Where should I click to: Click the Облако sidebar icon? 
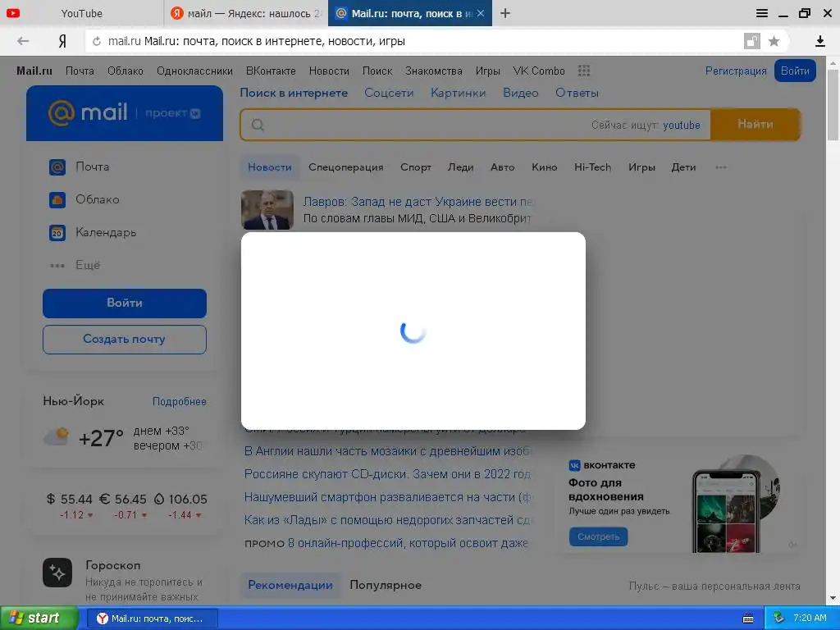click(57, 200)
